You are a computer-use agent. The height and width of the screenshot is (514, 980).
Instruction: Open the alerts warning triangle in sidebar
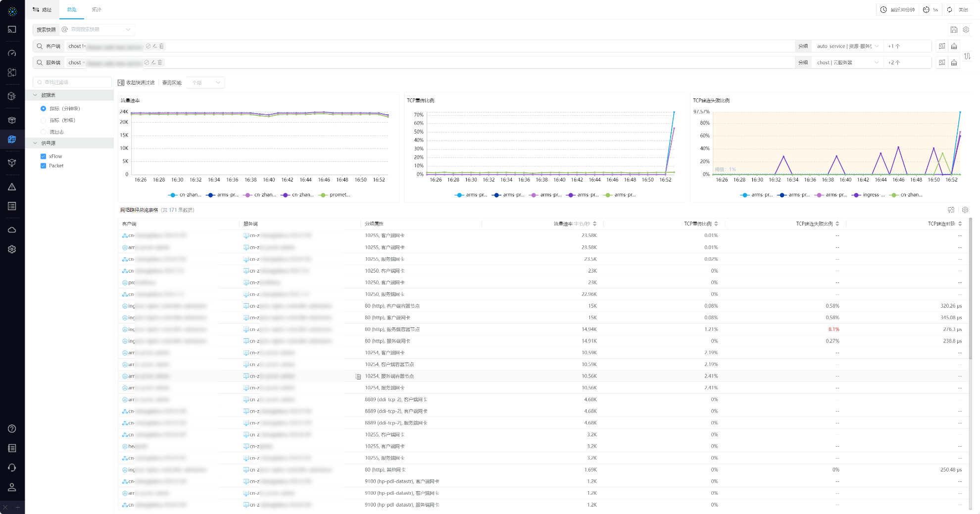click(12, 187)
